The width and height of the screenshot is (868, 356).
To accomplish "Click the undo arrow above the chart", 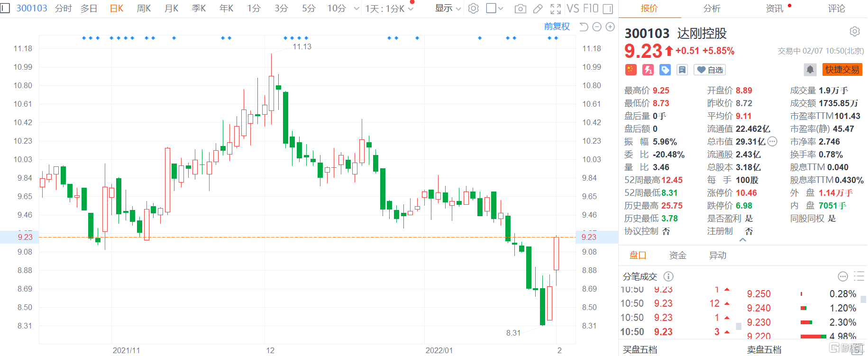I will (x=584, y=27).
